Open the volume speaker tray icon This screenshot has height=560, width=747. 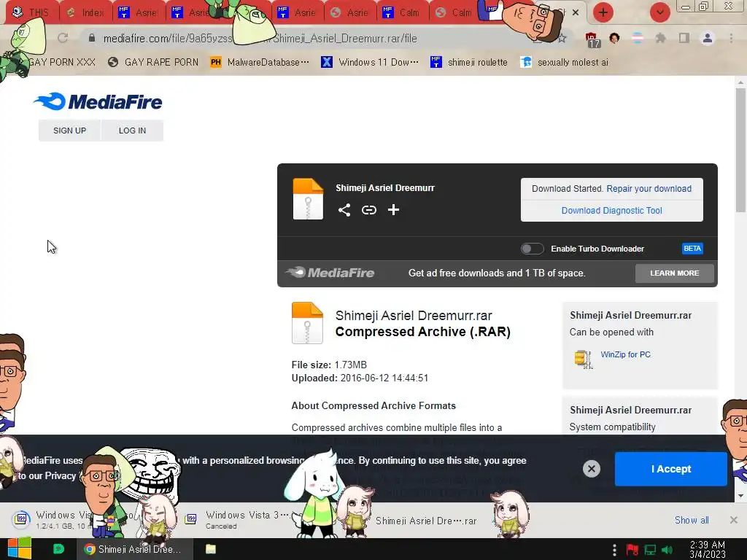pyautogui.click(x=667, y=550)
